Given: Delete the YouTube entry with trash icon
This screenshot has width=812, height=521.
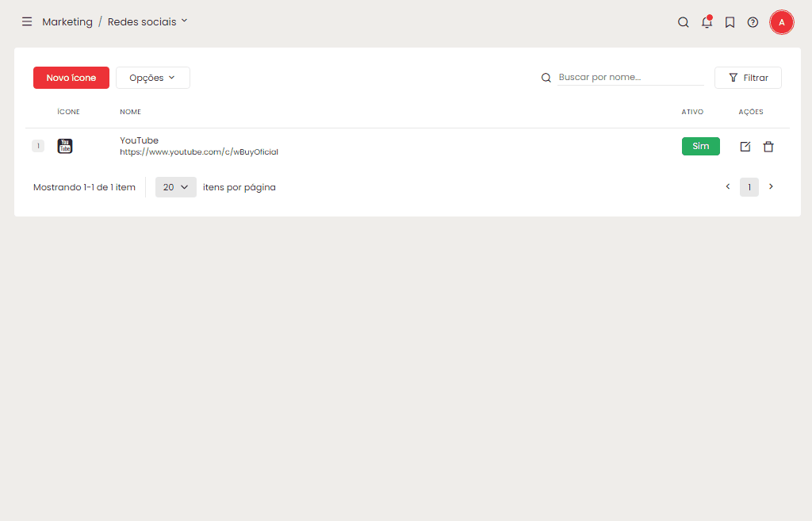Looking at the screenshot, I should click(768, 147).
